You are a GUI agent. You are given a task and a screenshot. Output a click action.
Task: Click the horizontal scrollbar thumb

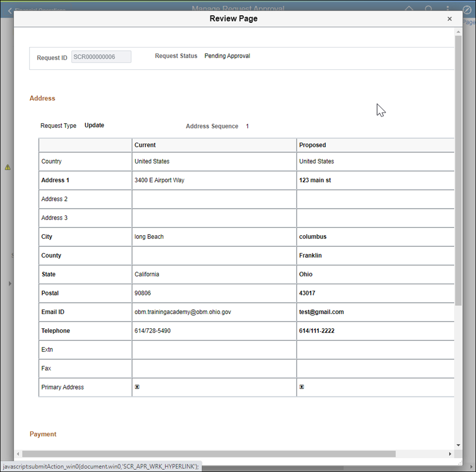click(209, 454)
